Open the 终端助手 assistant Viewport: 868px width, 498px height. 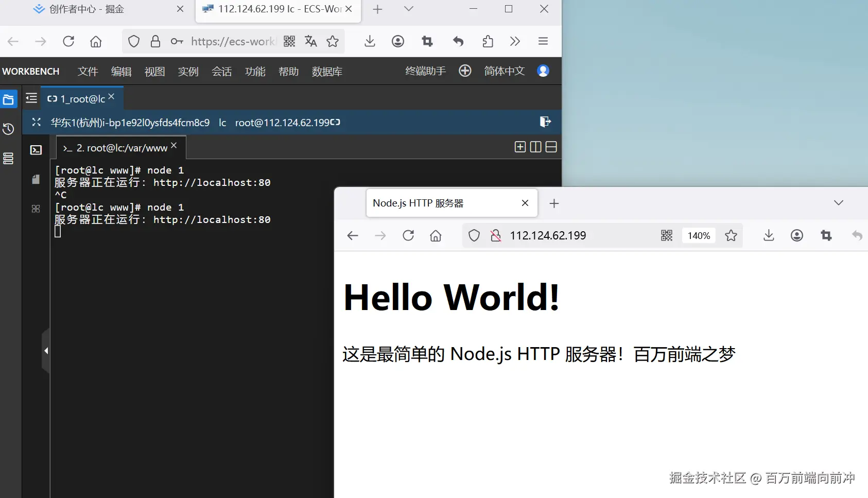click(x=425, y=71)
